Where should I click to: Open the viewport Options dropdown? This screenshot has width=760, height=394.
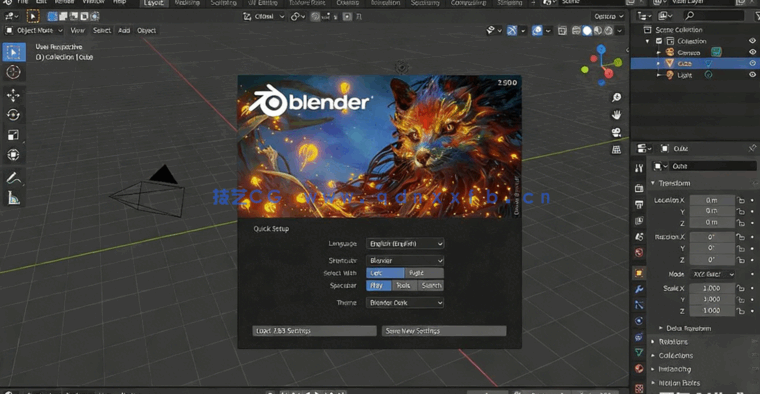pos(609,16)
